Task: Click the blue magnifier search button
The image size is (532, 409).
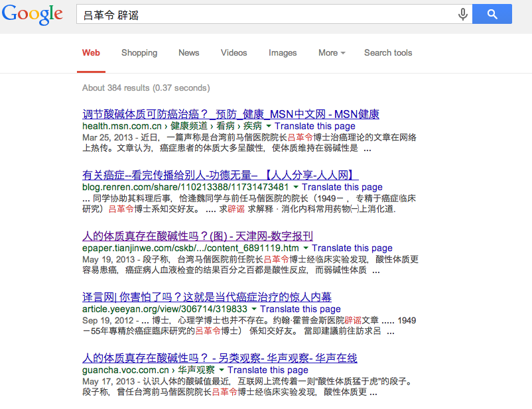Action: [x=492, y=14]
